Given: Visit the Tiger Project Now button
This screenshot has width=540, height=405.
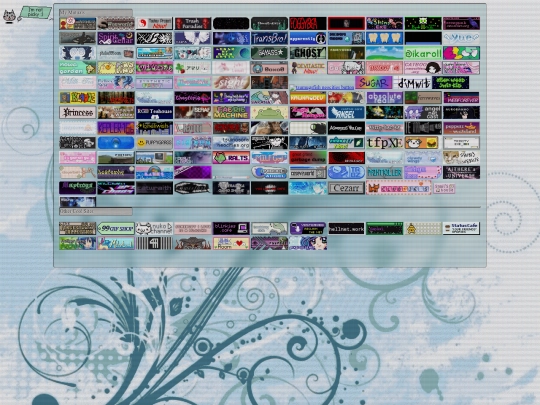Looking at the screenshot, I should point(154,23).
